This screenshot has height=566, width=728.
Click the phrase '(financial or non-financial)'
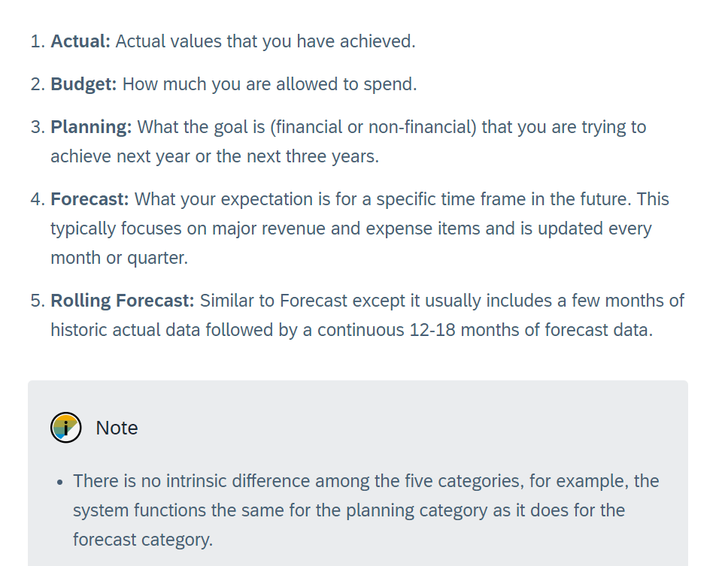pos(373,127)
